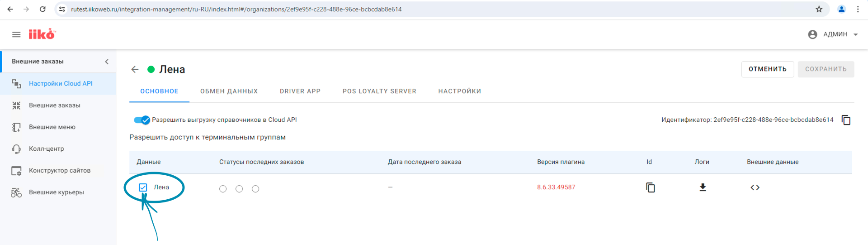Download logs for the Лена terminal group
The image size is (868, 245).
[703, 187]
